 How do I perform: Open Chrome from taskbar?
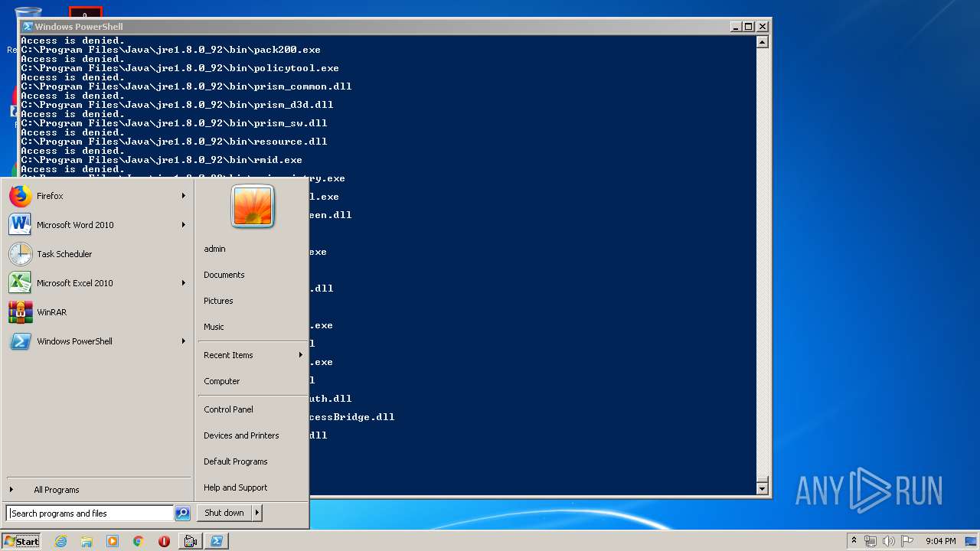pyautogui.click(x=139, y=541)
